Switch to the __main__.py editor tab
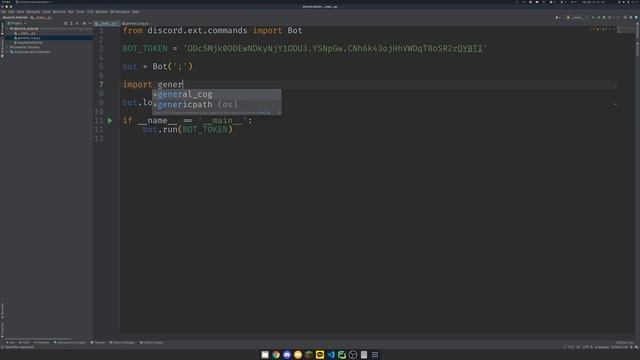Viewport: 640px width, 360px height. (106, 24)
